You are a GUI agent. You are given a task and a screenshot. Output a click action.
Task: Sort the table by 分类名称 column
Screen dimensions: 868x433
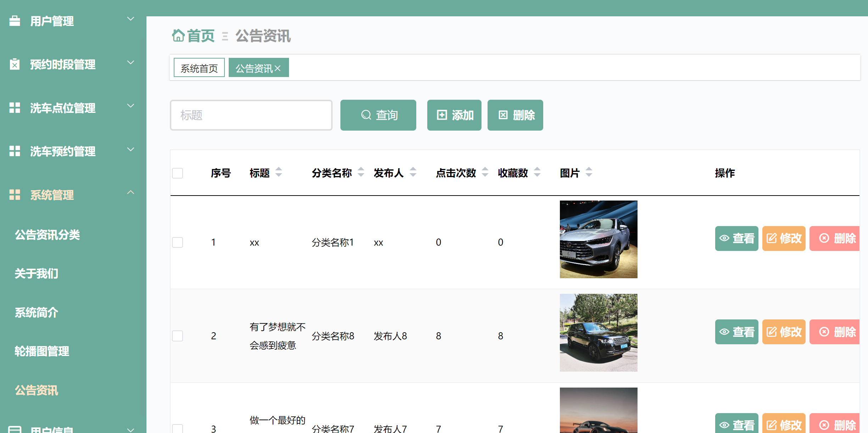[x=361, y=172]
